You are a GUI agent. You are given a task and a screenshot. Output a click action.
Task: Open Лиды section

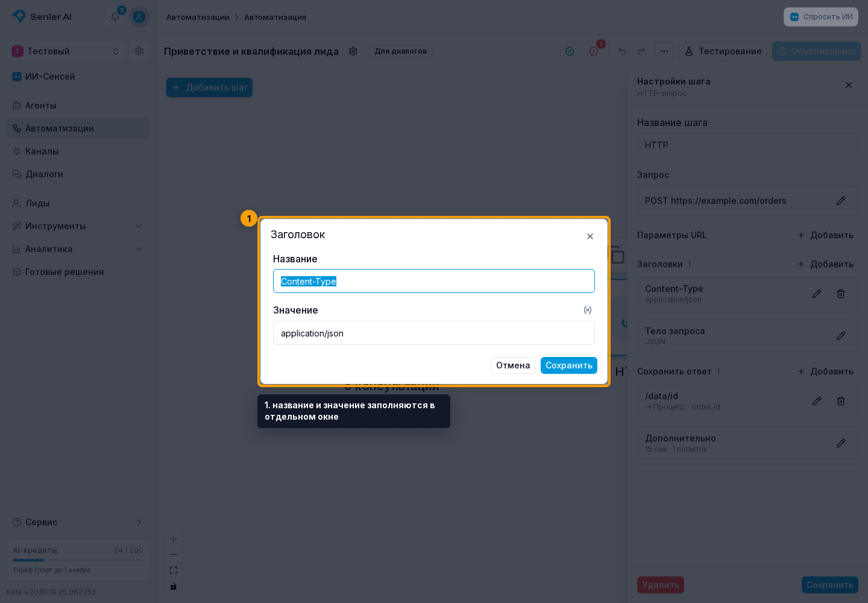(78, 203)
